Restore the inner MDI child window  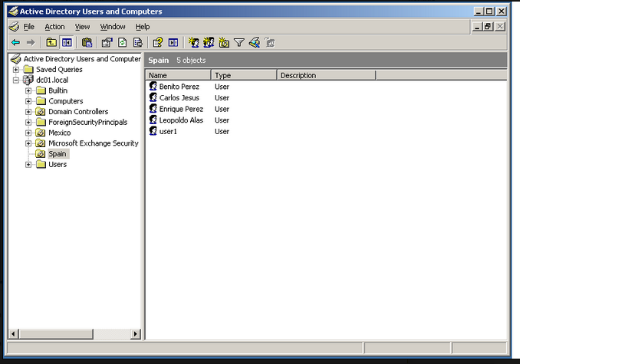[x=488, y=27]
